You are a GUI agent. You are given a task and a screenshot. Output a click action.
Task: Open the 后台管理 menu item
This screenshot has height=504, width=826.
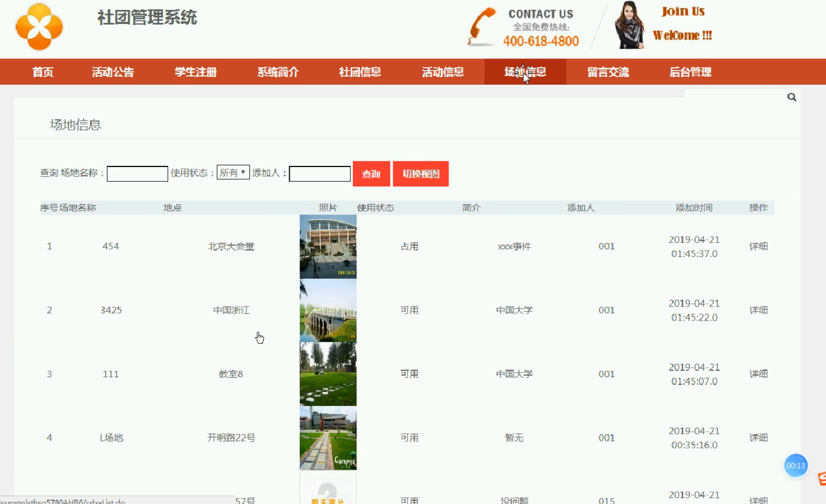coord(691,71)
